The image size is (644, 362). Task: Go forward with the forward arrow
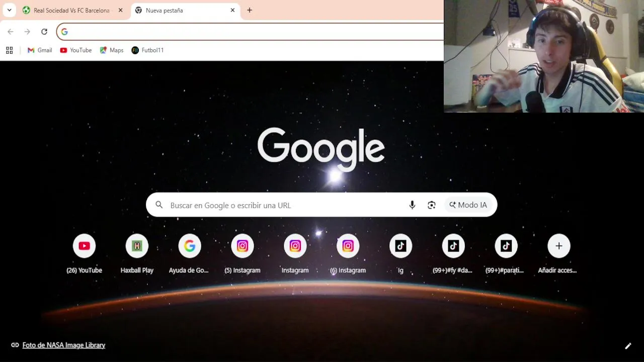tap(27, 32)
